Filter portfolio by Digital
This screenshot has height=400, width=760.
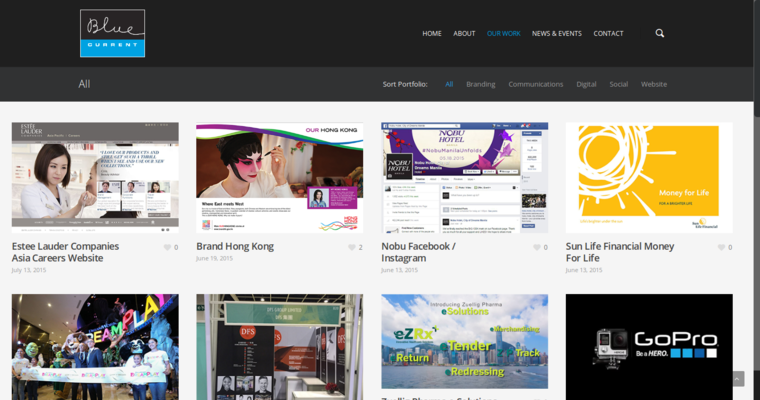coord(586,84)
